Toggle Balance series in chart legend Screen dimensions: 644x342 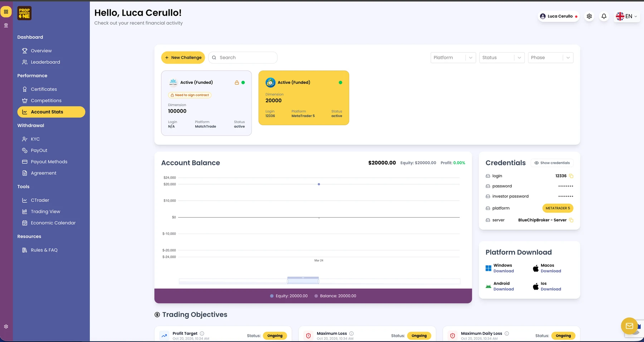335,296
